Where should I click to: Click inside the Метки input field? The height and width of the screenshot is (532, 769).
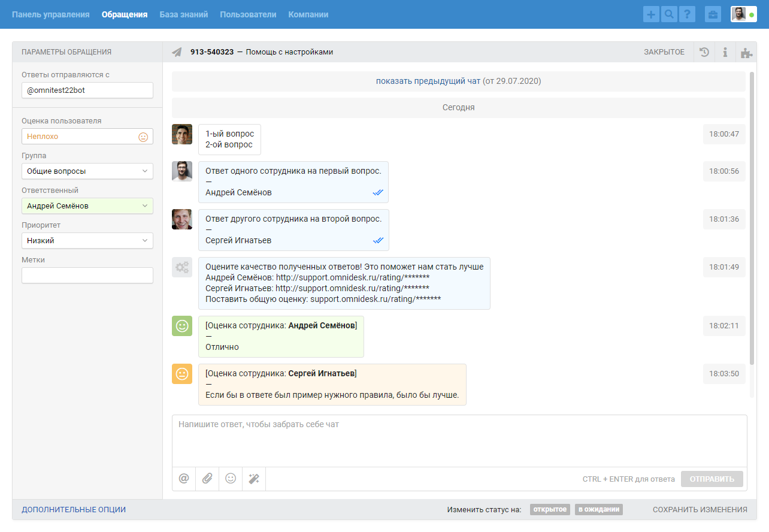click(87, 276)
